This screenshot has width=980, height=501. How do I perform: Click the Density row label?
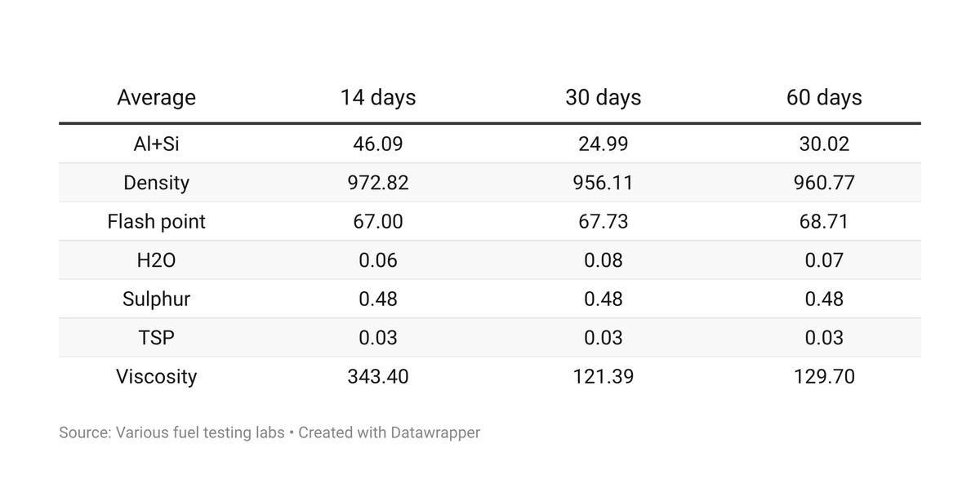[x=156, y=183]
